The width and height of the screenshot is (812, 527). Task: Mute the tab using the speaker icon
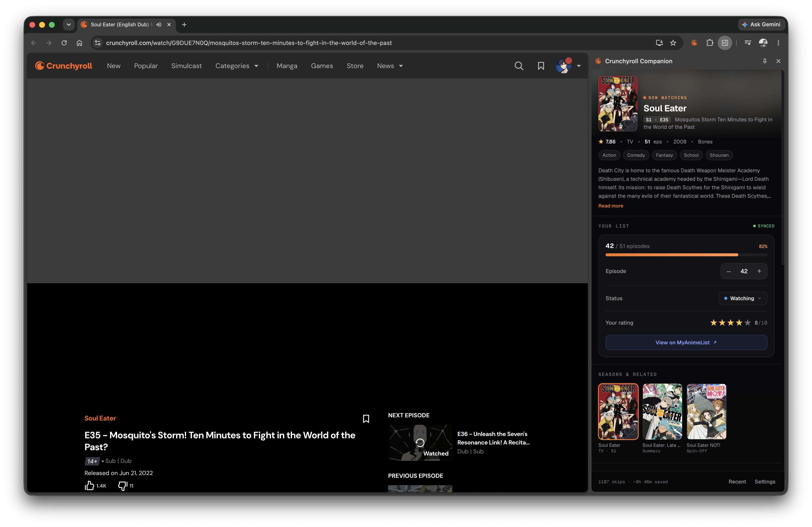[159, 25]
